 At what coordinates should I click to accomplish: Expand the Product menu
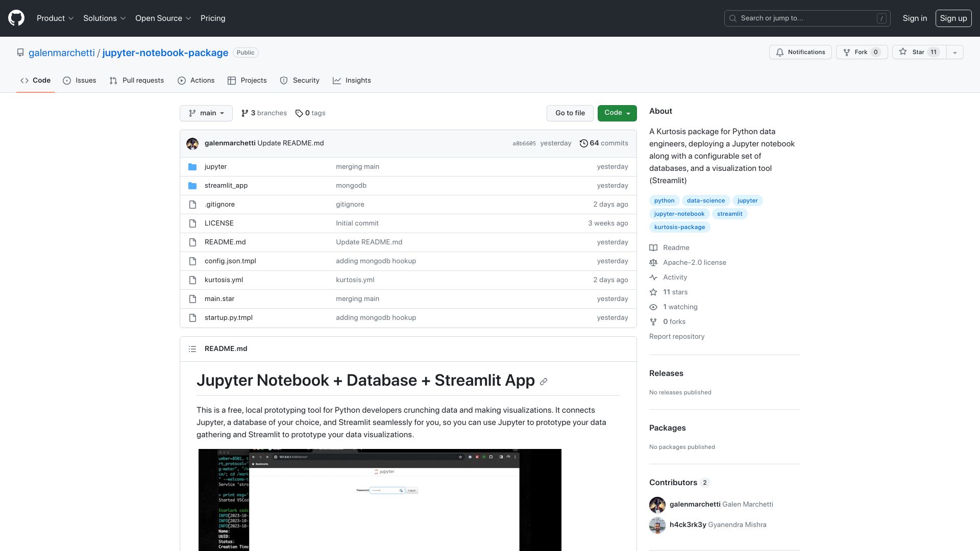tap(55, 18)
